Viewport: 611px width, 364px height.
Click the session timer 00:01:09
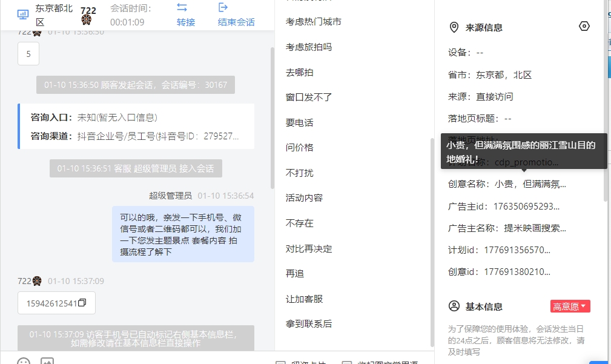[127, 22]
